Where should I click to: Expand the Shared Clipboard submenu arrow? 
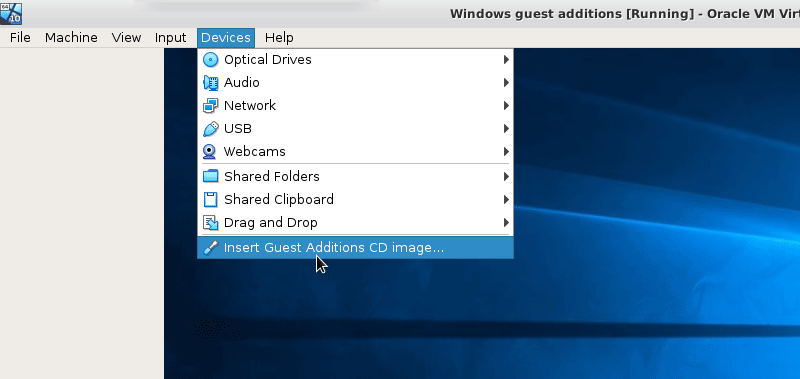click(x=506, y=199)
